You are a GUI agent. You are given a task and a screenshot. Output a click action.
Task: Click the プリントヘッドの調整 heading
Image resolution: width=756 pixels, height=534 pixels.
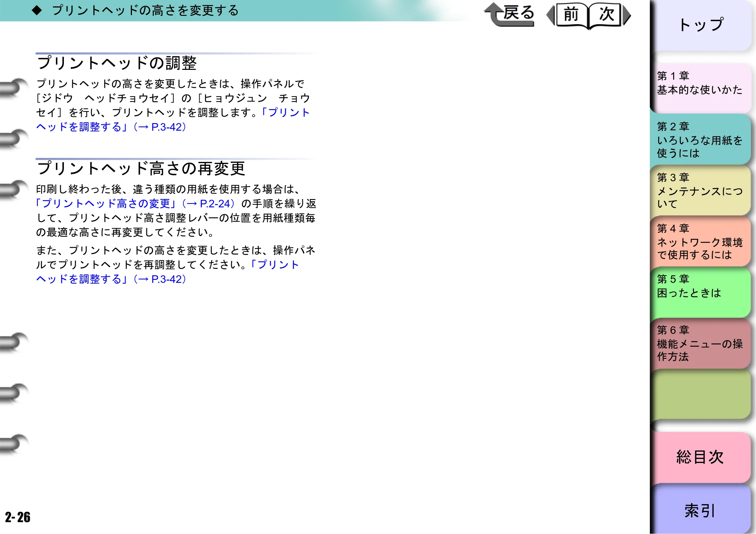pyautogui.click(x=117, y=63)
